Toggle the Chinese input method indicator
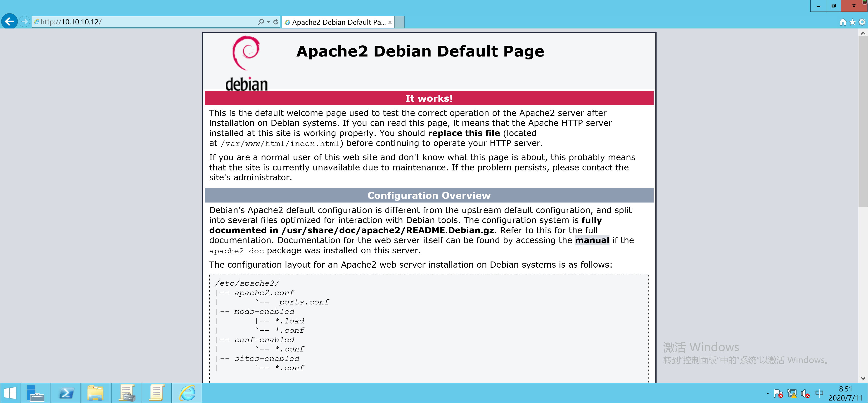Screen dimensions: 868x403 (x=819, y=393)
